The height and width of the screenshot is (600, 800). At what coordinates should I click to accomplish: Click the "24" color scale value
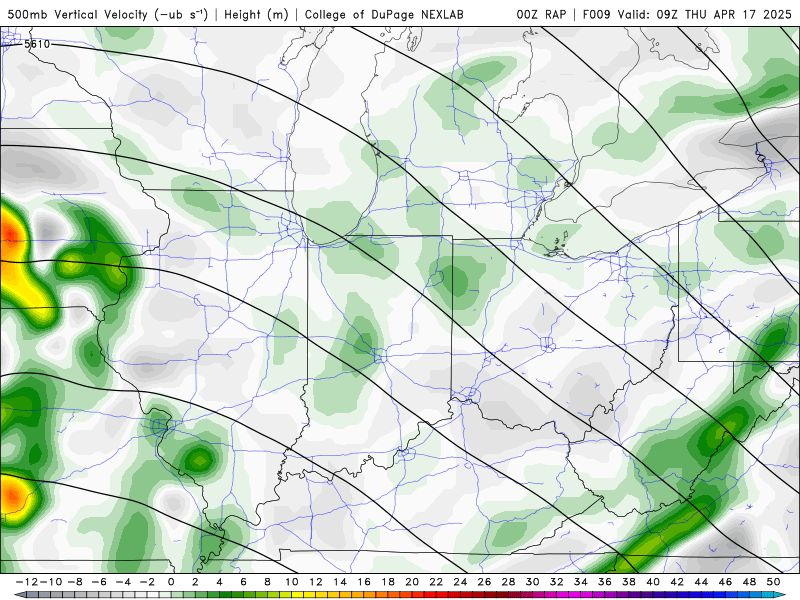coord(460,582)
